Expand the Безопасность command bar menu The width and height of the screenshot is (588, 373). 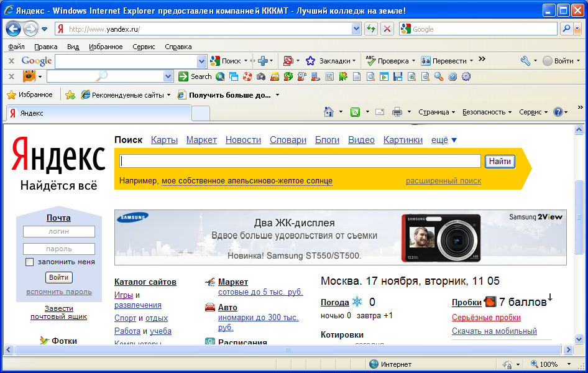[x=487, y=112]
